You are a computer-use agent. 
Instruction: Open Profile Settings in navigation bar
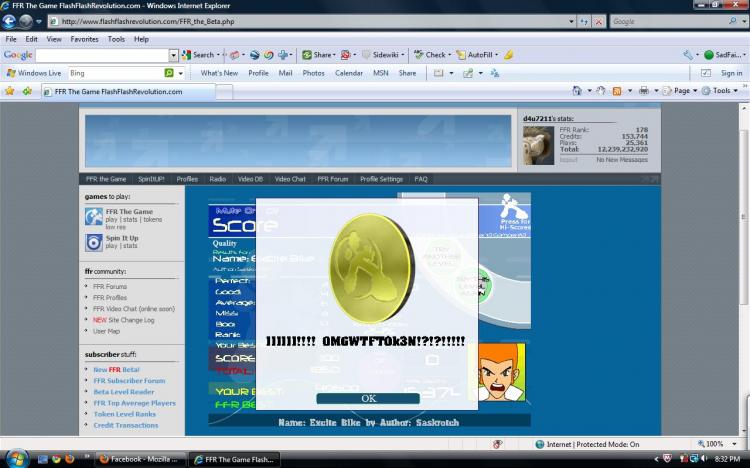point(381,179)
